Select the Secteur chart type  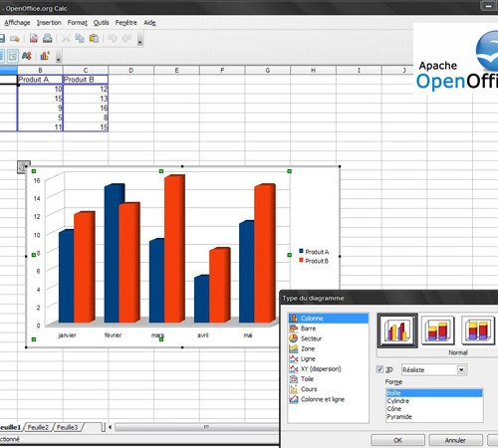point(329,338)
